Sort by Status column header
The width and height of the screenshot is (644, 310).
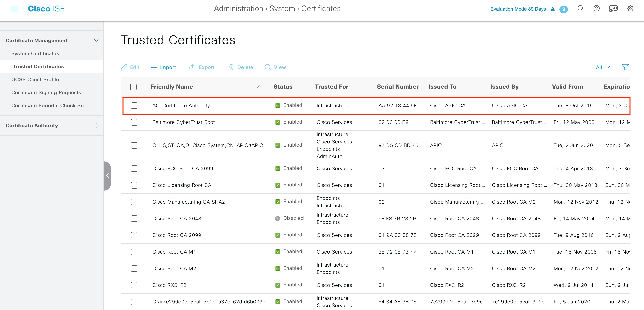[283, 87]
